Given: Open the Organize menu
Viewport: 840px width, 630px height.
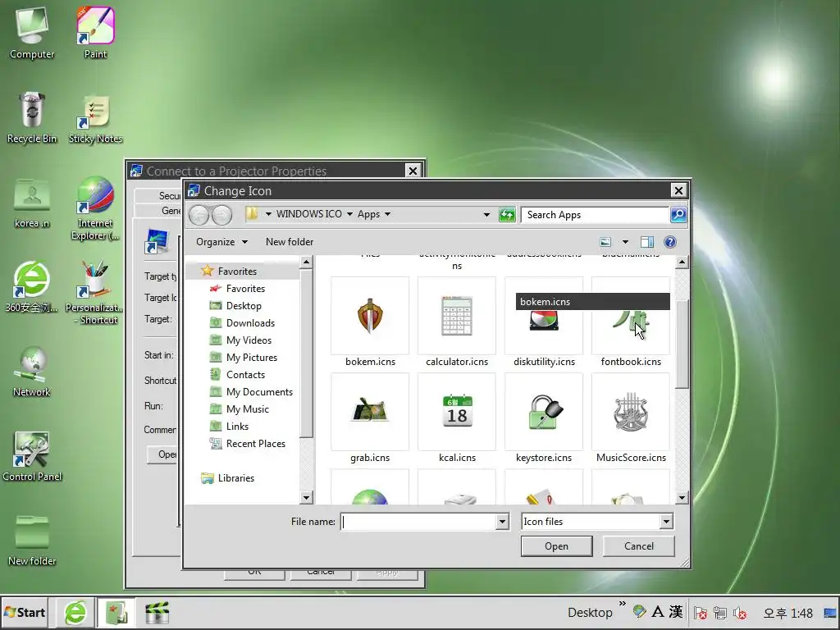Looking at the screenshot, I should point(221,242).
